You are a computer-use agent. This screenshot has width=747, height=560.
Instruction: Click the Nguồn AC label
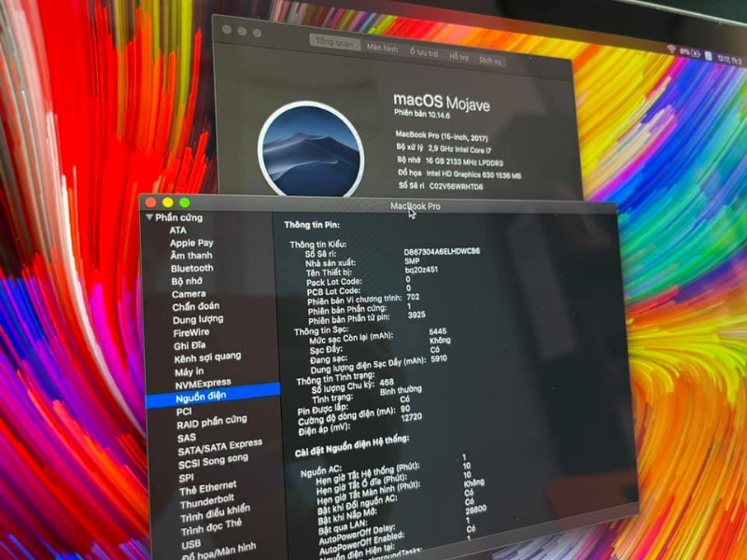click(x=320, y=471)
